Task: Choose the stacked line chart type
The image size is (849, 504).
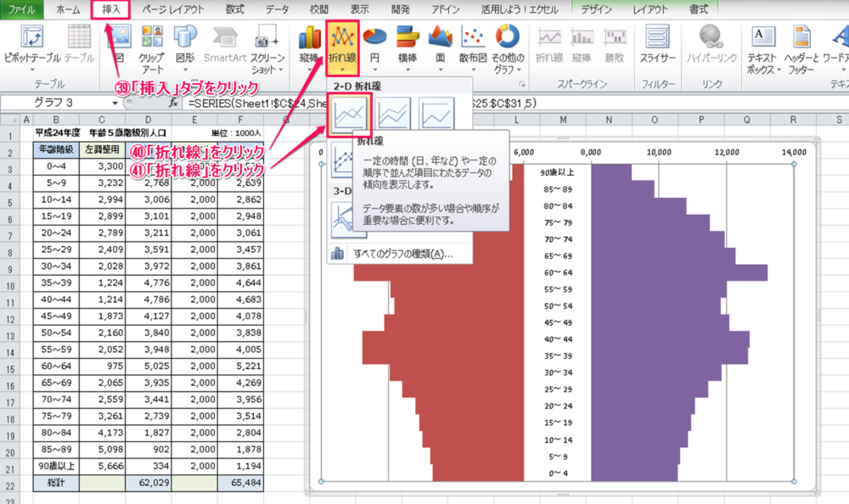Action: pyautogui.click(x=393, y=113)
